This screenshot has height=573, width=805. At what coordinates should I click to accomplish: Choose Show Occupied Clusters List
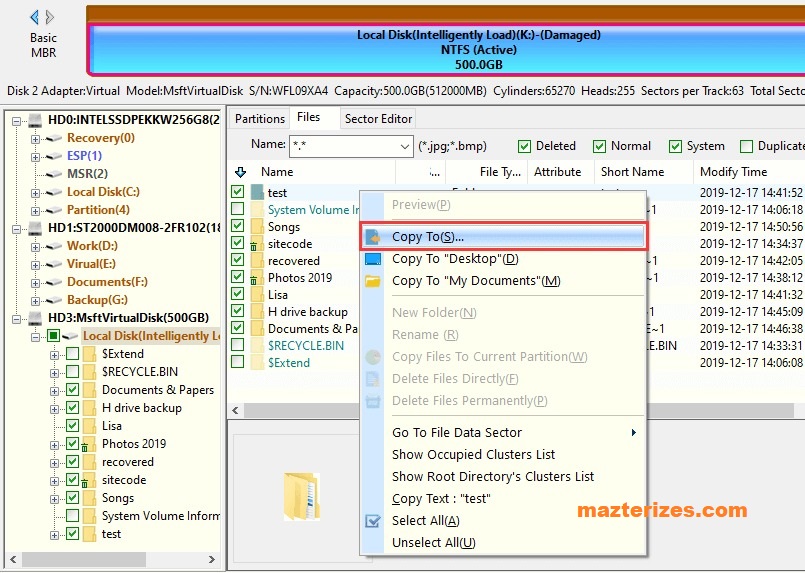pos(503,454)
